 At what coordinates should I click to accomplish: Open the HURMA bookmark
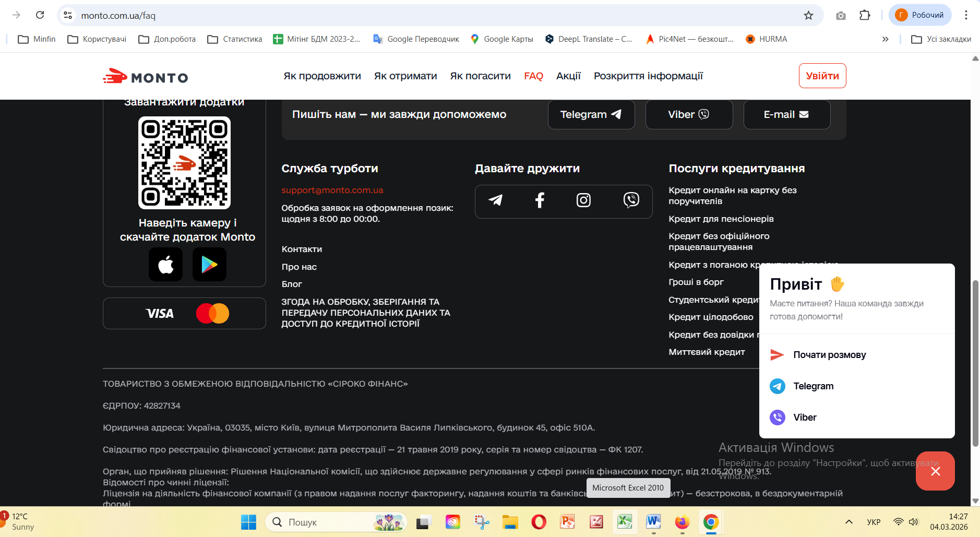pos(766,39)
